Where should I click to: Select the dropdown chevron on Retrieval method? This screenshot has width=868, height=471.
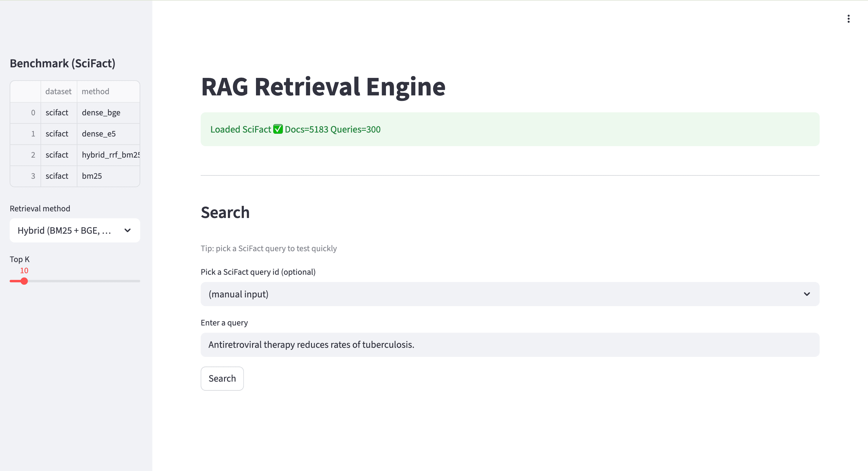(x=127, y=230)
